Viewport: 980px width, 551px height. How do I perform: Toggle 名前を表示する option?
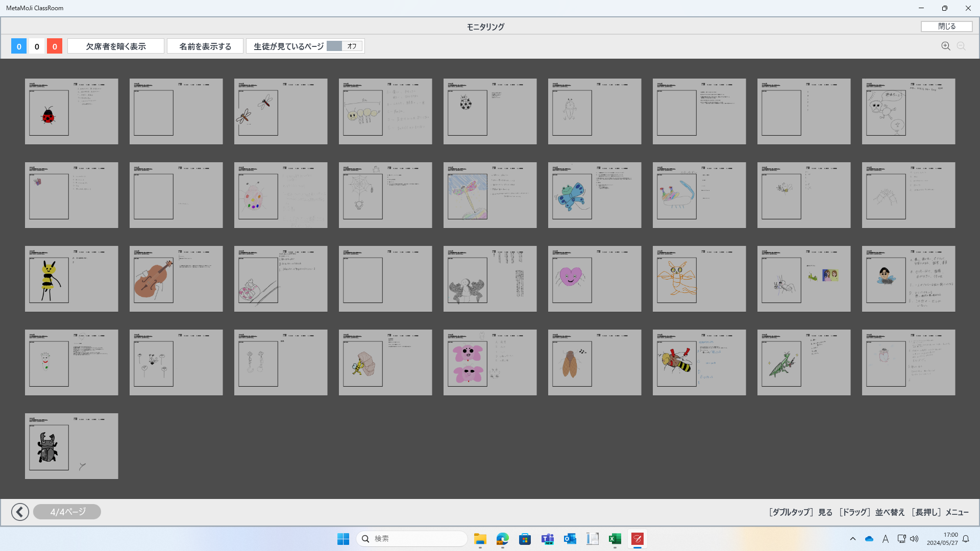[205, 46]
